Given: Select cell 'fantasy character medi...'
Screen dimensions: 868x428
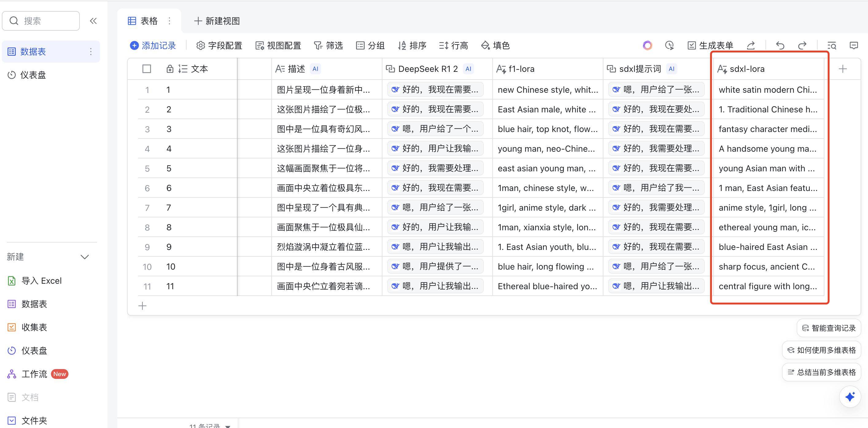Looking at the screenshot, I should click(769, 129).
